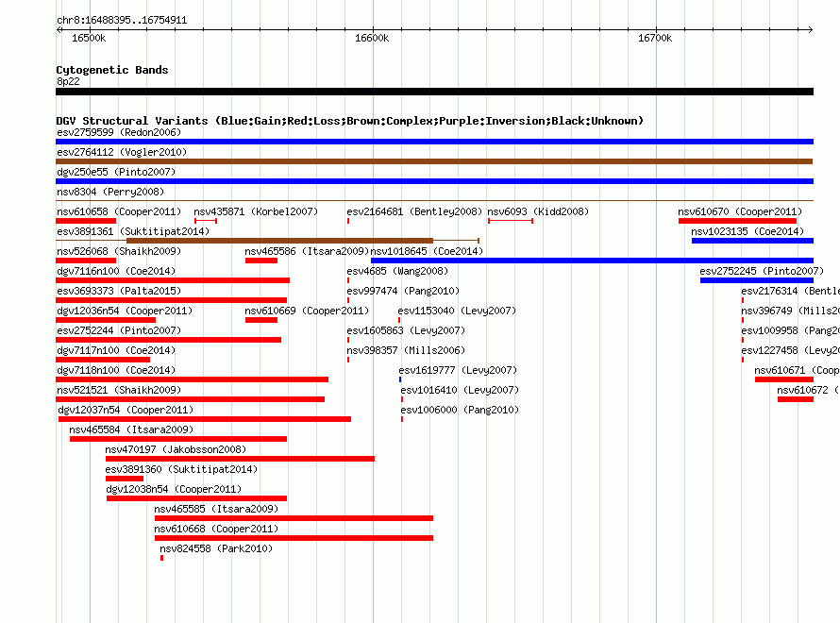Click the esv1619777 (Levy2007) label
Image resolution: width=840 pixels, height=623 pixels.
(x=458, y=370)
